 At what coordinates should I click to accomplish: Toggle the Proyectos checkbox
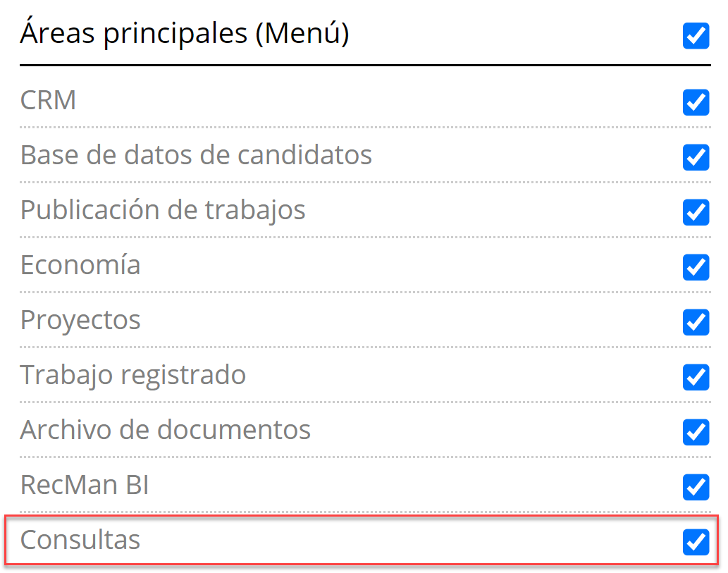point(696,322)
